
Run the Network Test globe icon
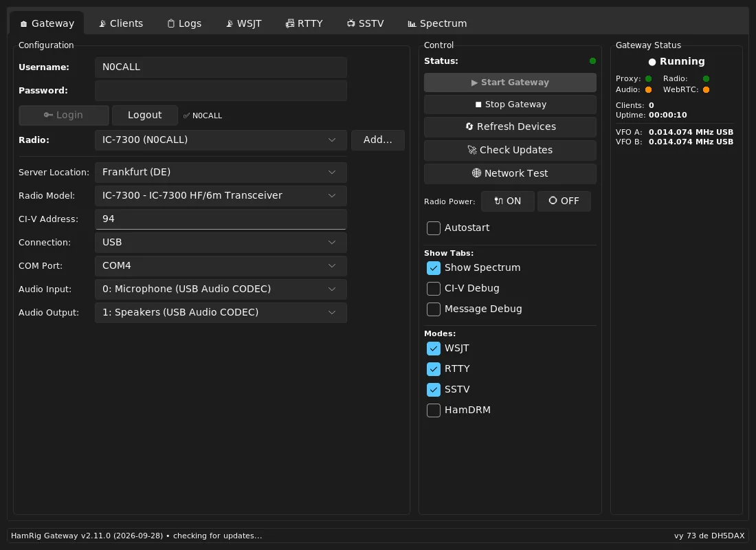[510, 173]
